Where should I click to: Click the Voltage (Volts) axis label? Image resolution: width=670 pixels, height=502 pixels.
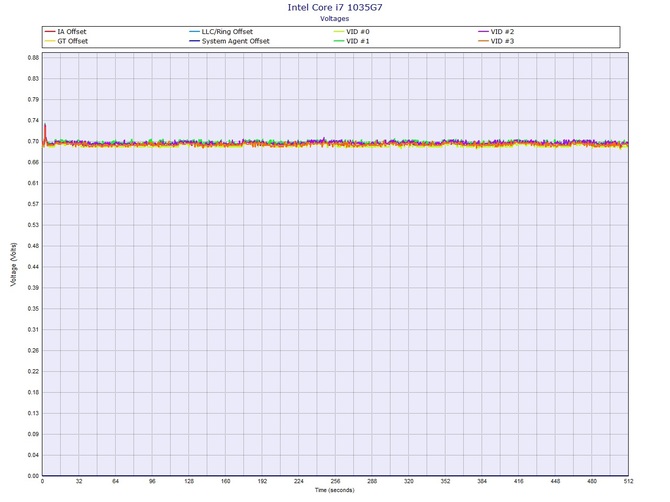14,264
